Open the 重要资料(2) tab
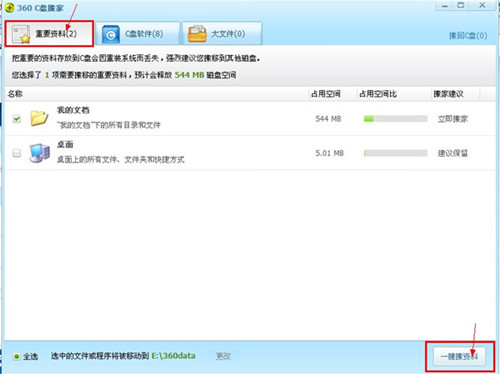Screen dimensions: 500x374 click(x=49, y=34)
